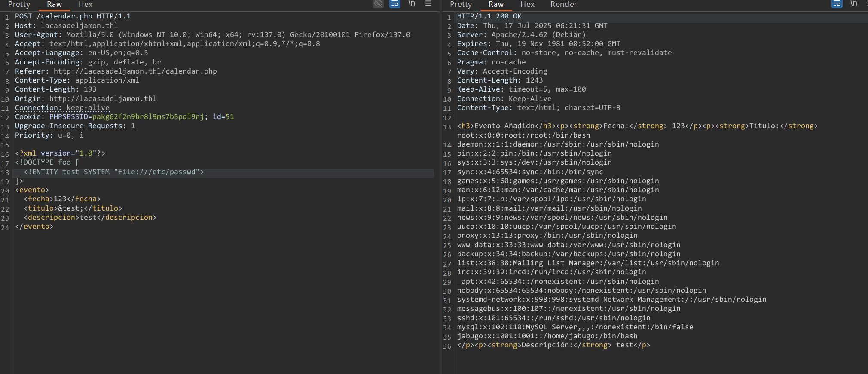
Task: Click the Vary: Accept-Encoding header
Action: click(x=502, y=71)
